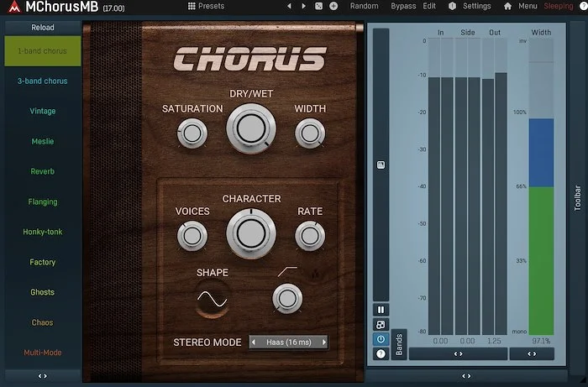The width and height of the screenshot is (588, 387).
Task: Click the WIDTH knob
Action: click(x=310, y=133)
